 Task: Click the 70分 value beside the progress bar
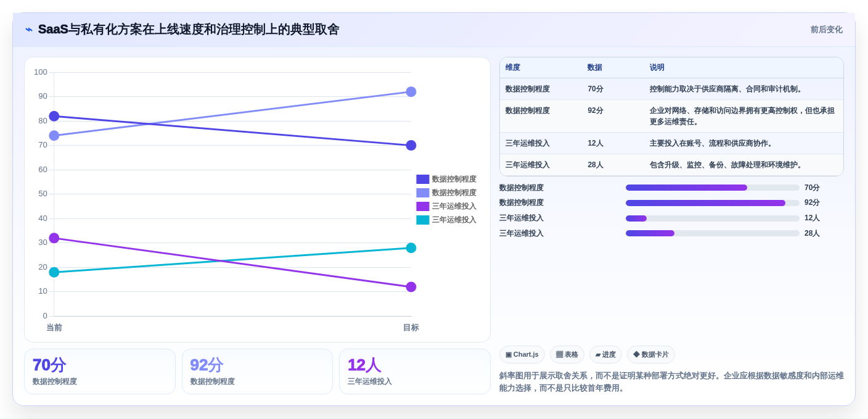pos(813,188)
